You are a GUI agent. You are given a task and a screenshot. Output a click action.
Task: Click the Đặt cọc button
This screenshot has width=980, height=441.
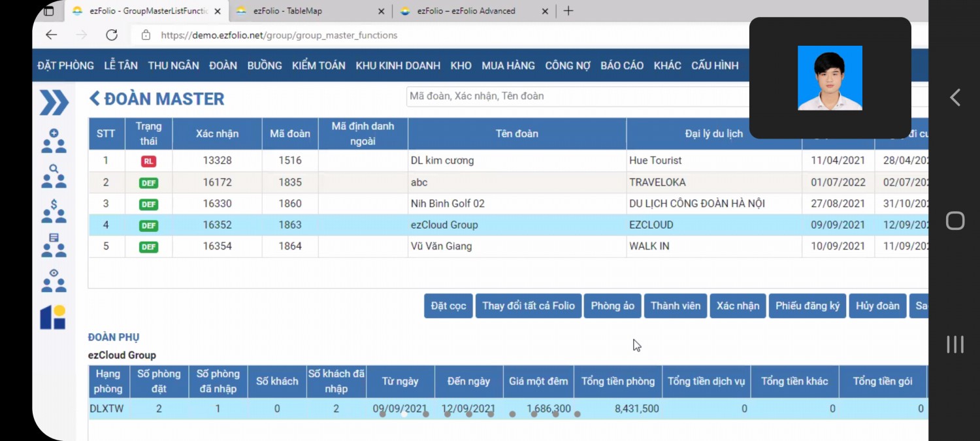pyautogui.click(x=448, y=306)
